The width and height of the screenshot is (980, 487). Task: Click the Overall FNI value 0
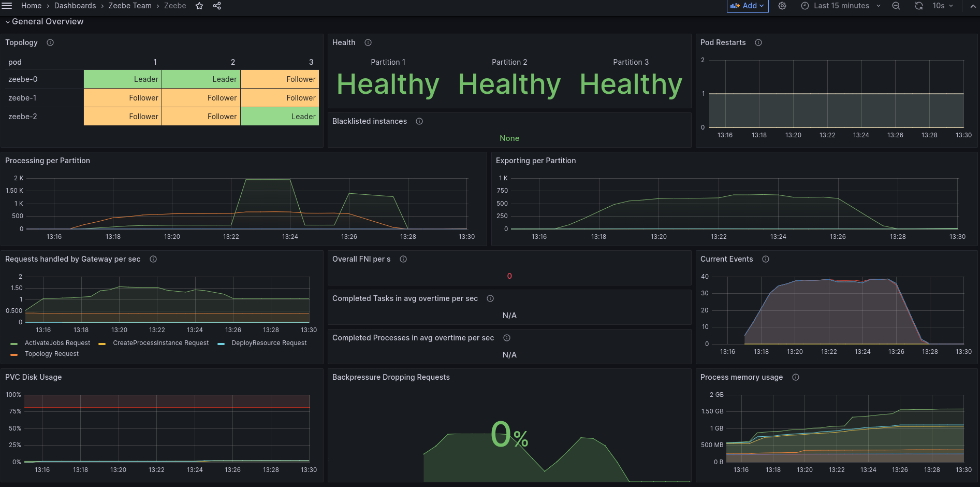click(509, 276)
